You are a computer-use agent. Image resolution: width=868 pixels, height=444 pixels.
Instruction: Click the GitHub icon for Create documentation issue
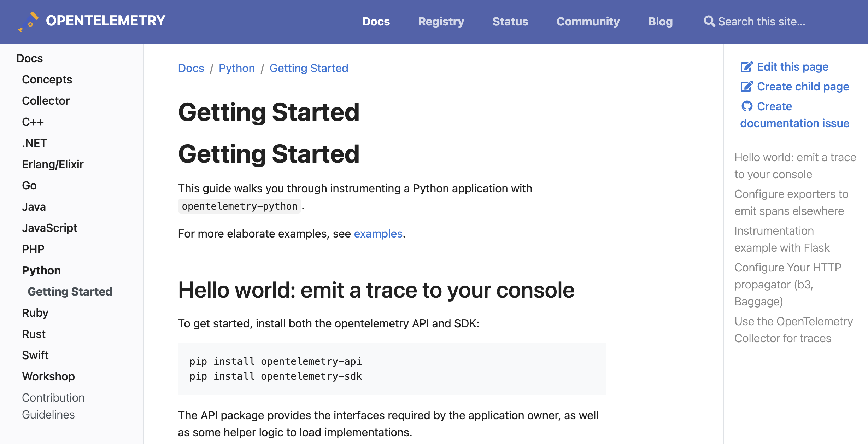click(x=747, y=106)
